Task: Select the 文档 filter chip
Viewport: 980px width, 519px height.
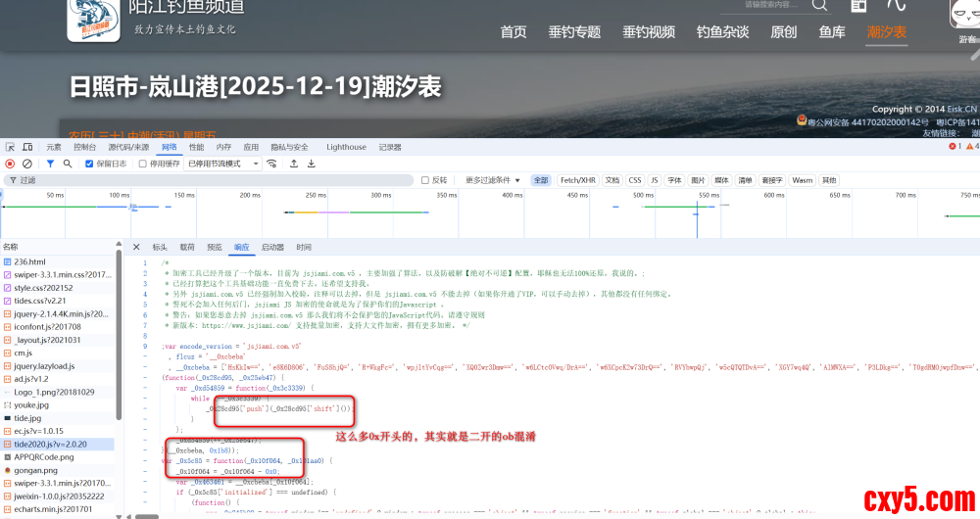Action: (612, 180)
